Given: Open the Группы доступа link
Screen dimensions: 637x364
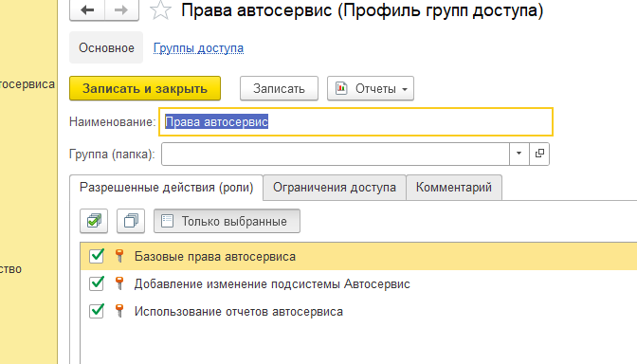Looking at the screenshot, I should [x=198, y=48].
